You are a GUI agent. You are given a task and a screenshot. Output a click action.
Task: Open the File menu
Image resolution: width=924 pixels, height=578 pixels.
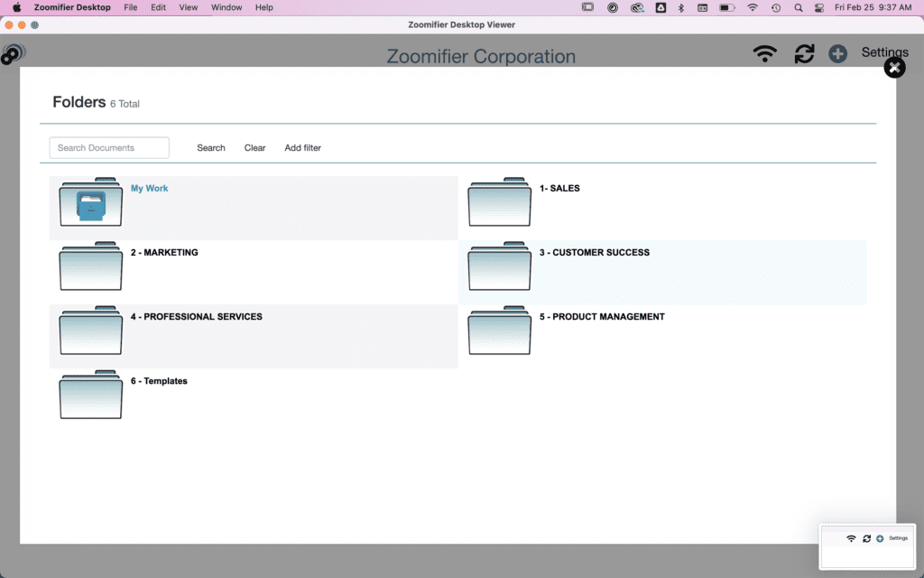click(130, 7)
